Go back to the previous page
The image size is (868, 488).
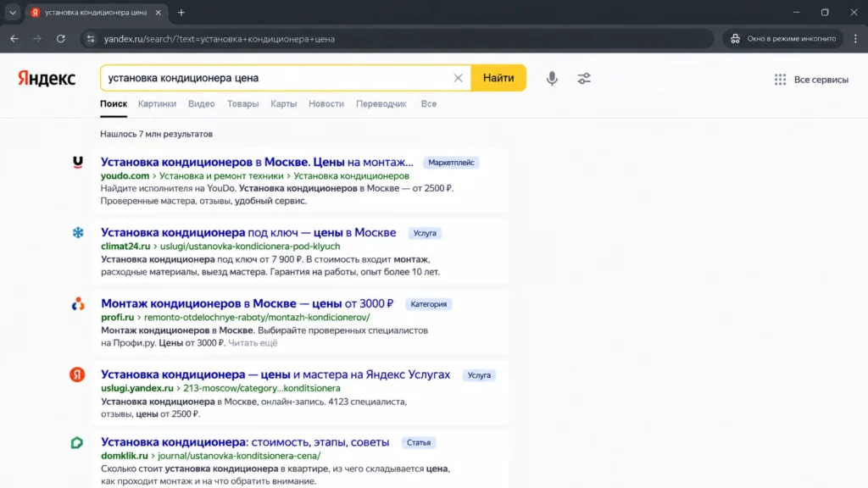pyautogui.click(x=14, y=39)
